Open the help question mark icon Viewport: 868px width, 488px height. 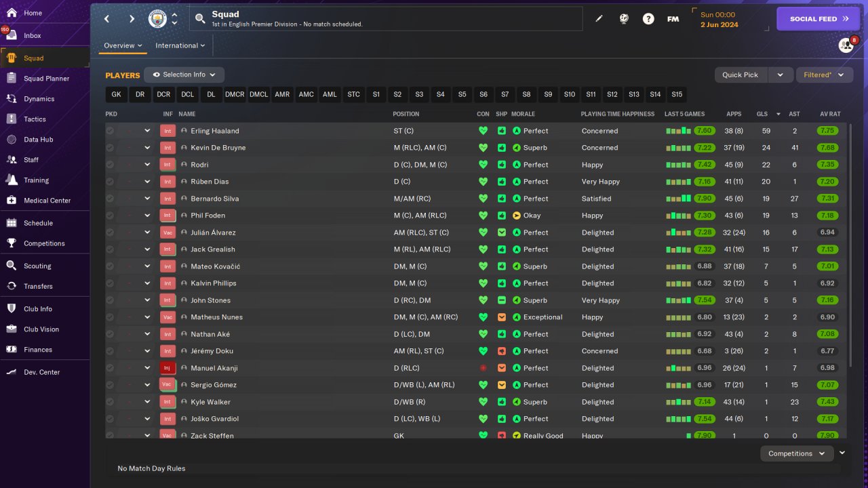click(648, 19)
